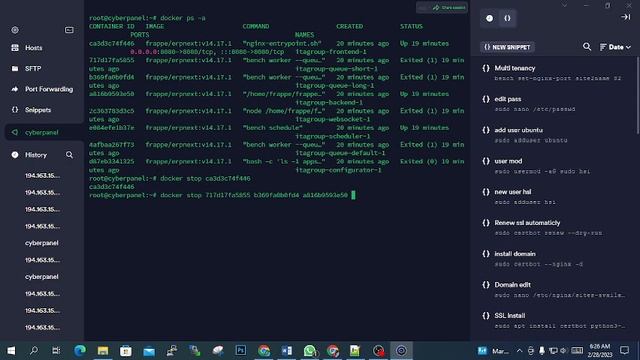Open Word from the taskbar
Viewport: 640px width, 360px height.
[x=287, y=351]
